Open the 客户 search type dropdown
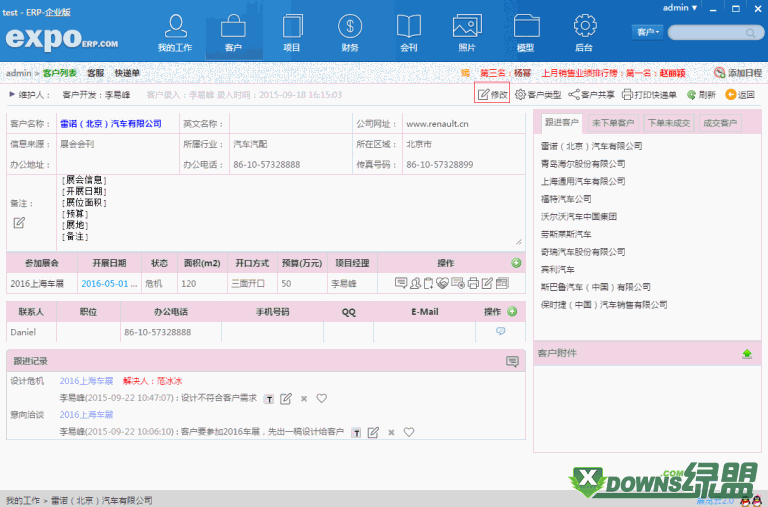The width and height of the screenshot is (768, 507). pos(647,32)
